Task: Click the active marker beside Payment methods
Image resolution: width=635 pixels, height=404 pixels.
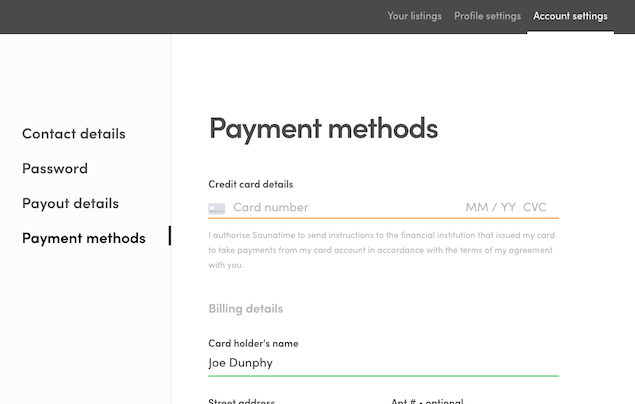Action: [x=169, y=237]
